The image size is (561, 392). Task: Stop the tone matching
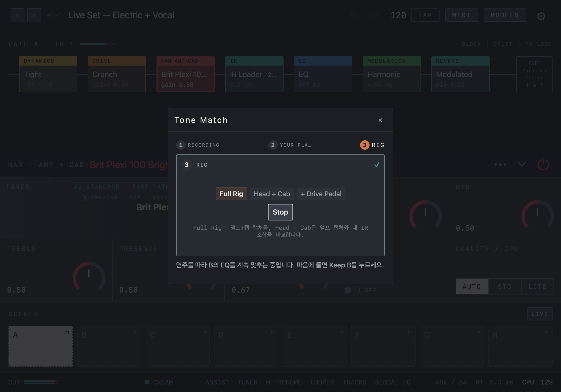point(280,212)
